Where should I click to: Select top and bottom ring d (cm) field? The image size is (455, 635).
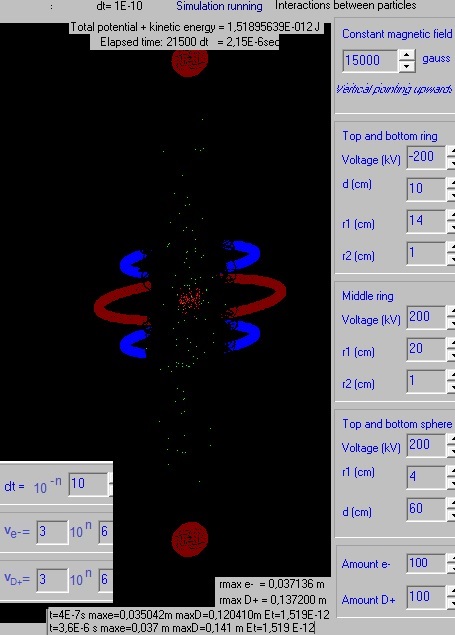[x=426, y=189]
